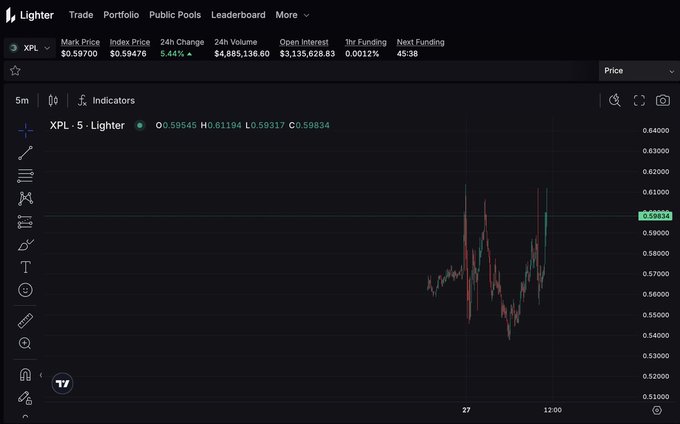Screen dimensions: 680x424
Task: Select the Fibonacci retracement tool
Action: [25, 176]
